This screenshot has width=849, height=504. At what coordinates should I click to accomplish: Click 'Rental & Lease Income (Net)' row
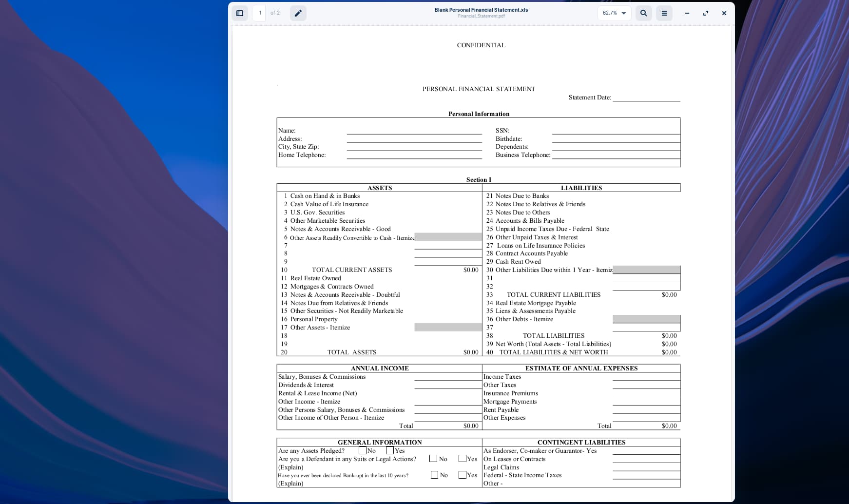pyautogui.click(x=318, y=393)
